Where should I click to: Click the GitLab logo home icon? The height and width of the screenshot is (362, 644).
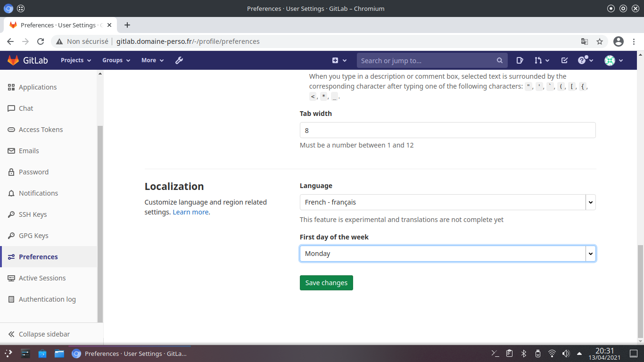(x=13, y=60)
